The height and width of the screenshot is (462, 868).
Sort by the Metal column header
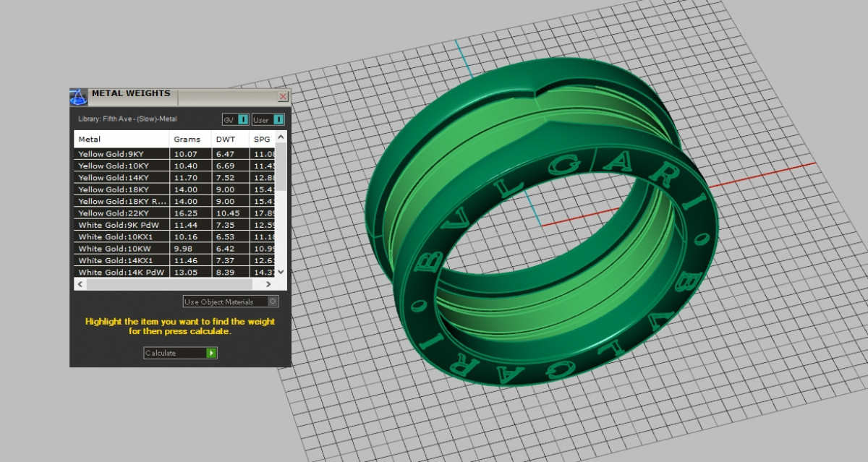(122, 139)
